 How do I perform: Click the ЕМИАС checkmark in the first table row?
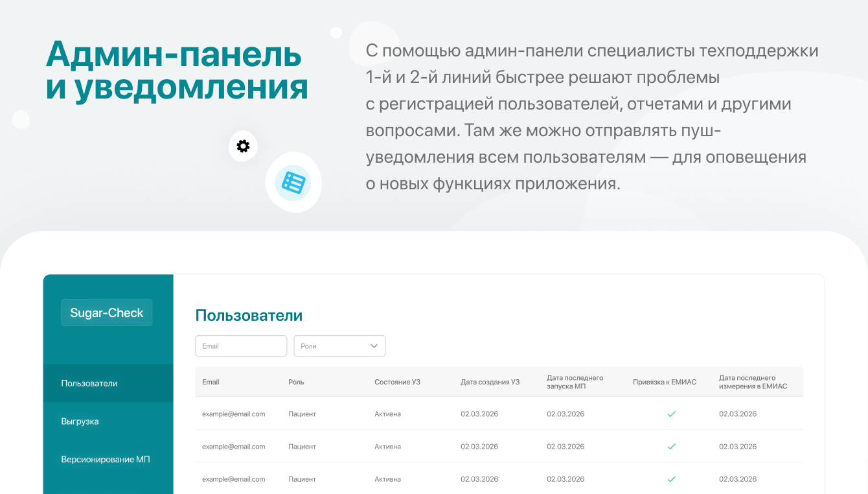point(672,414)
